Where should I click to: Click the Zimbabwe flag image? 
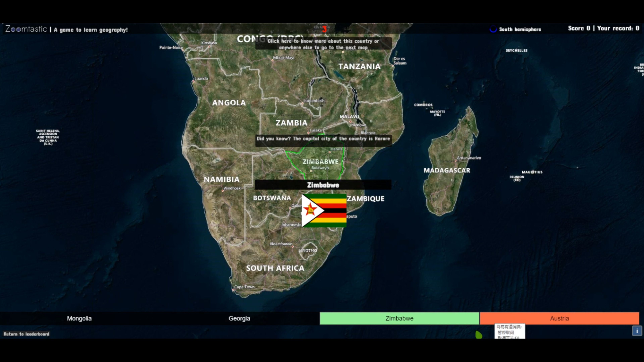[324, 210]
